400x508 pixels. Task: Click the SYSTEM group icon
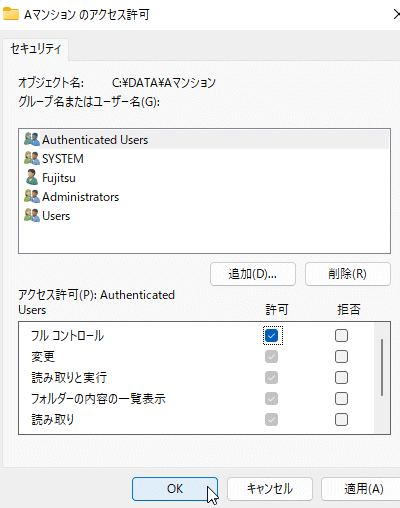tap(32, 158)
